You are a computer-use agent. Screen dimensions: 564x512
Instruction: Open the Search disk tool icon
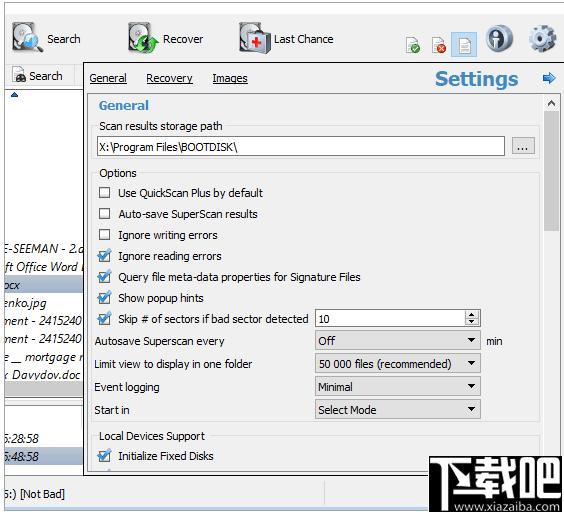pyautogui.click(x=27, y=37)
